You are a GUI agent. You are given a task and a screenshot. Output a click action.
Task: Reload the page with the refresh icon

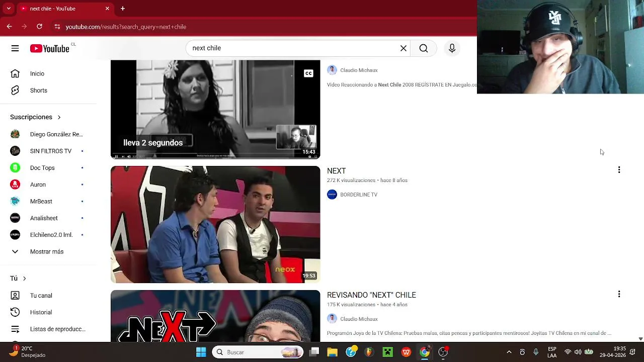[x=39, y=27]
